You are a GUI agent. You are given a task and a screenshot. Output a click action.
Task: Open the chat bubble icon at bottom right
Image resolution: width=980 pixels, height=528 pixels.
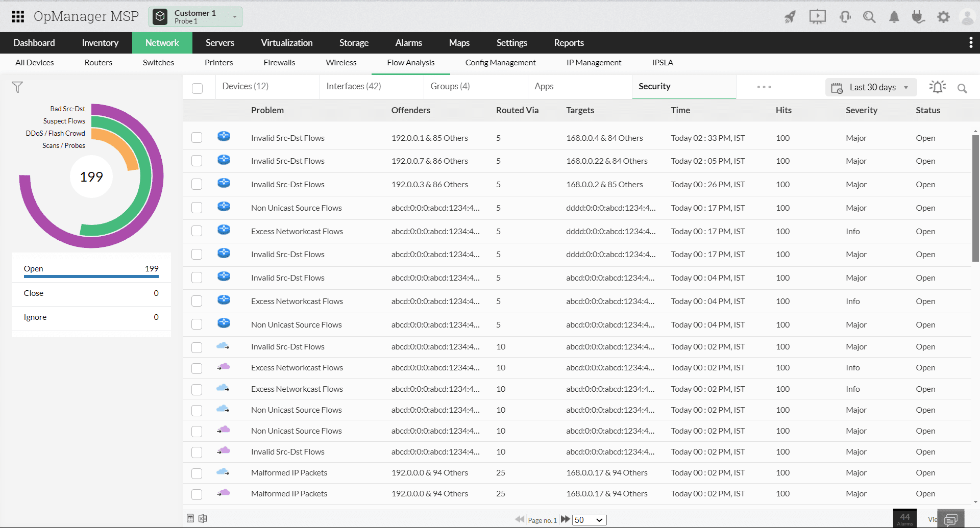tap(950, 519)
